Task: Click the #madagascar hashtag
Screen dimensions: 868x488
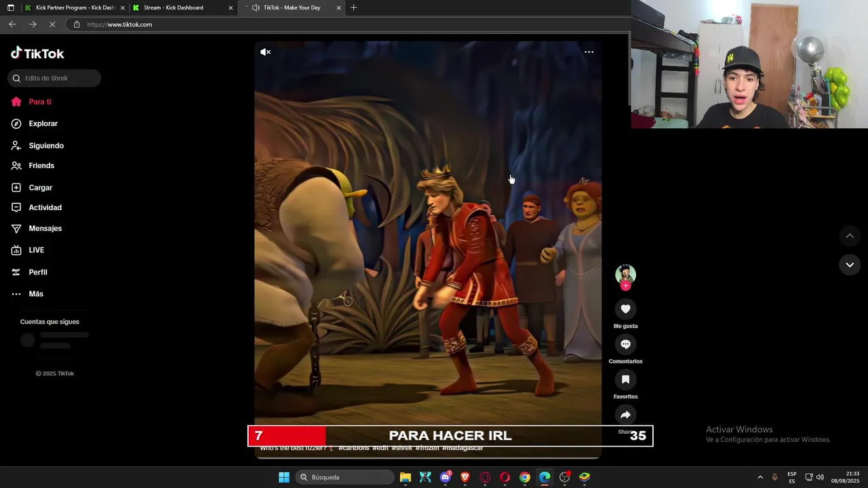Action: click(x=462, y=448)
